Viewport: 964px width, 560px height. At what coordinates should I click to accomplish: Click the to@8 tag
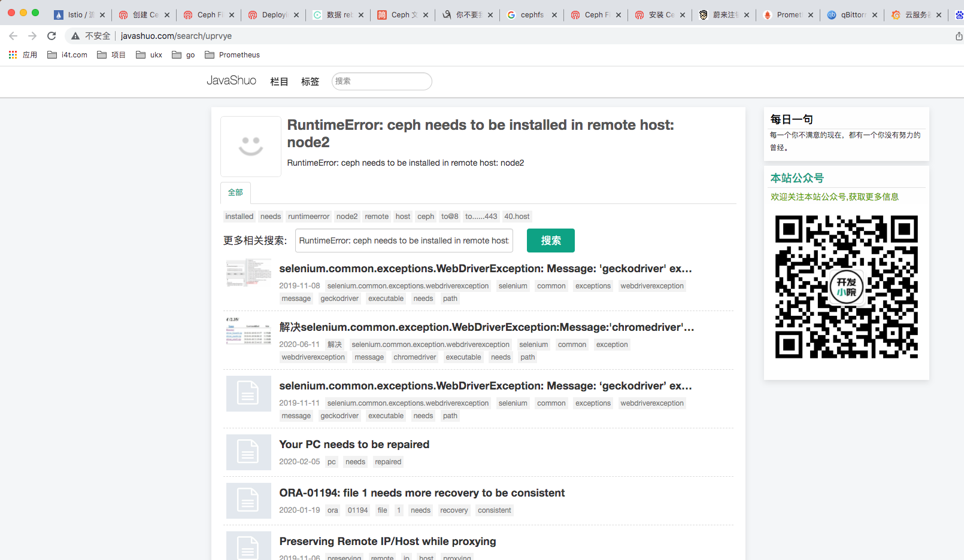pos(450,217)
